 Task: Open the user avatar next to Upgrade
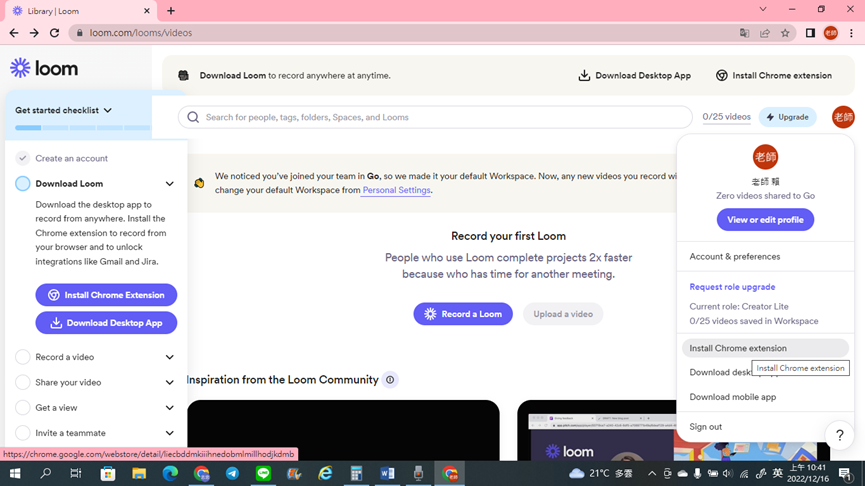[843, 117]
